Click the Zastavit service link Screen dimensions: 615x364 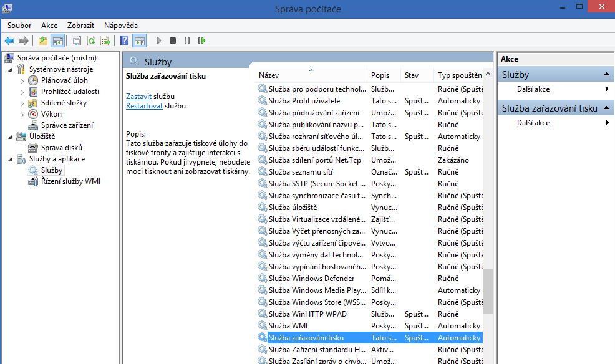(138, 97)
